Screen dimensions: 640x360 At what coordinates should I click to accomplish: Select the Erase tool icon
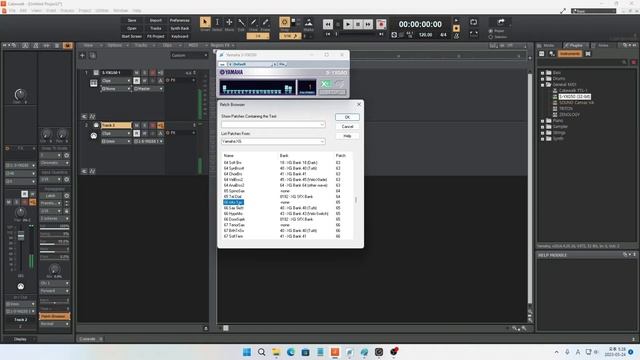click(265, 22)
